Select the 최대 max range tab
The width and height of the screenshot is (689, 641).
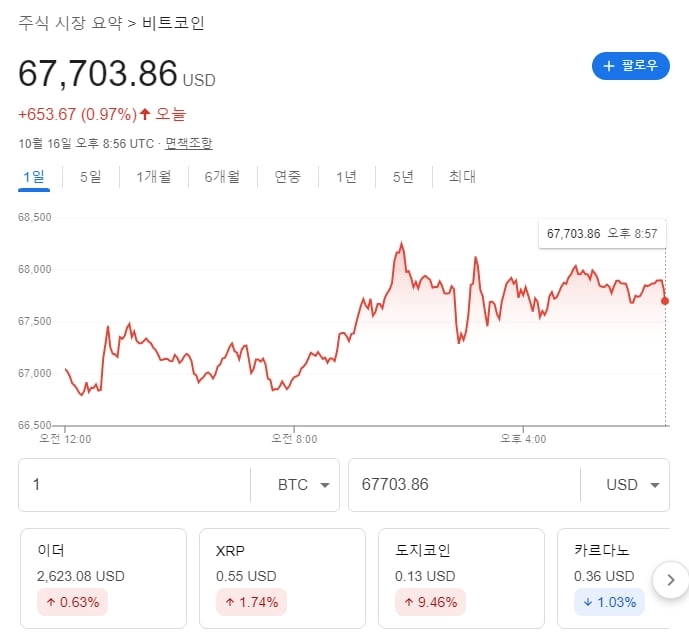point(462,177)
